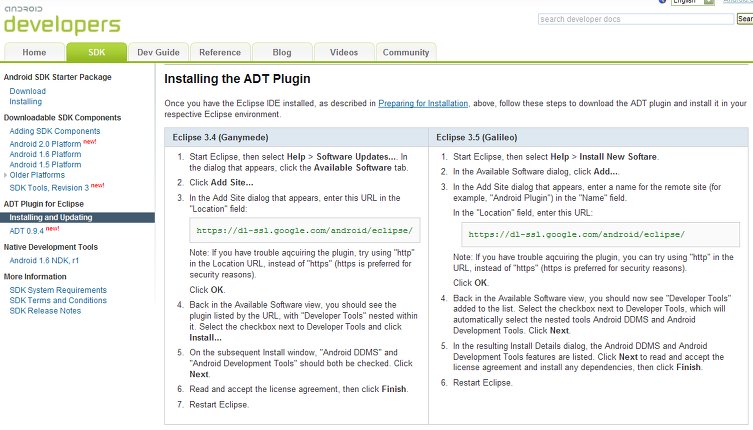Click the Installing the ADT Plugin heading
This screenshot has width=753, height=430.
coord(237,79)
